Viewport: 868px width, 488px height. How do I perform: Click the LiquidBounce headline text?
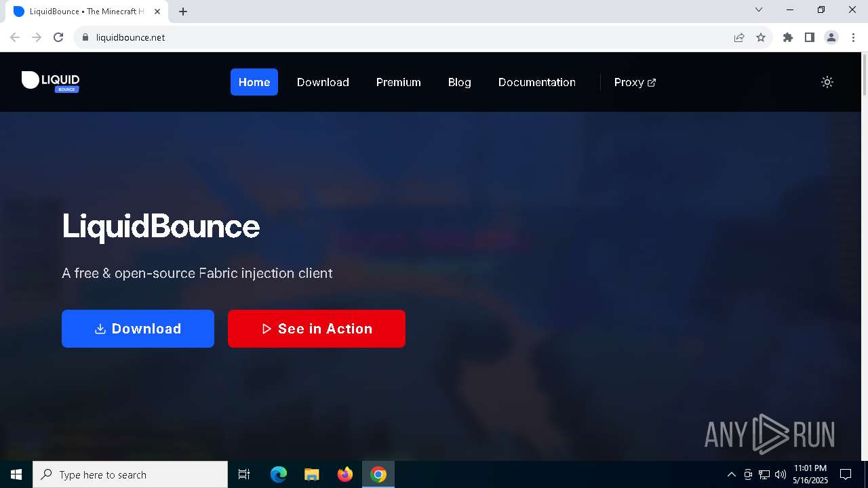(161, 226)
